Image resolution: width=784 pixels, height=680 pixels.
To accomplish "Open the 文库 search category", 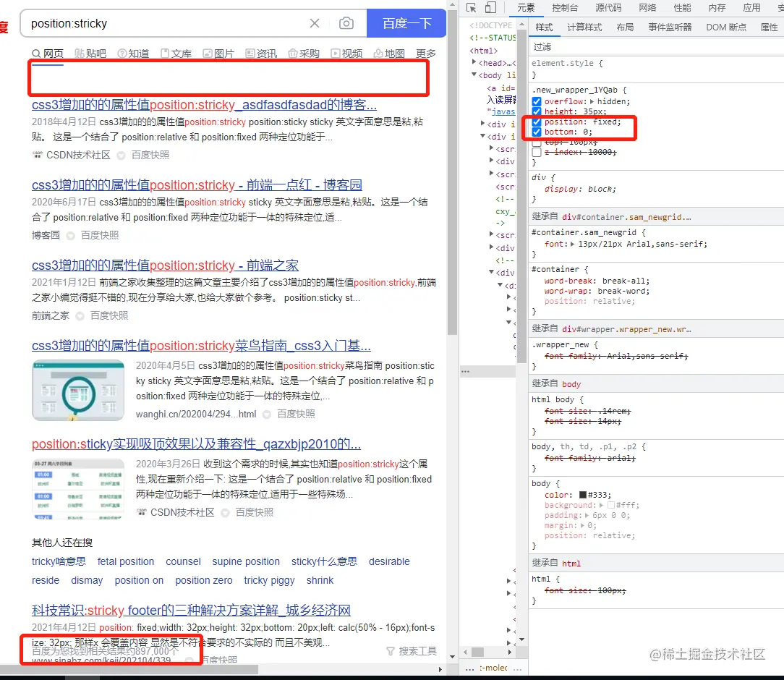I will point(176,54).
